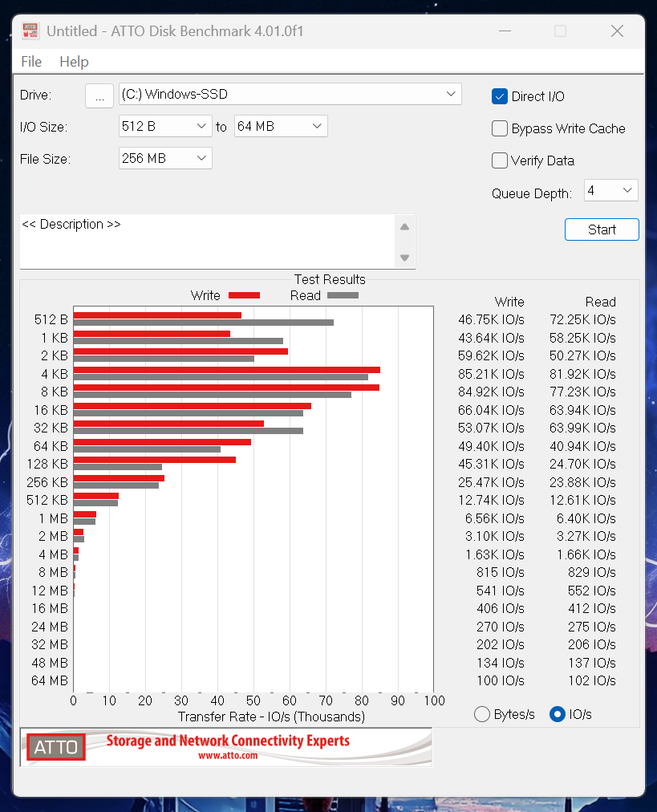The width and height of the screenshot is (657, 812).
Task: Click the drive browse (...) button
Action: [x=99, y=95]
